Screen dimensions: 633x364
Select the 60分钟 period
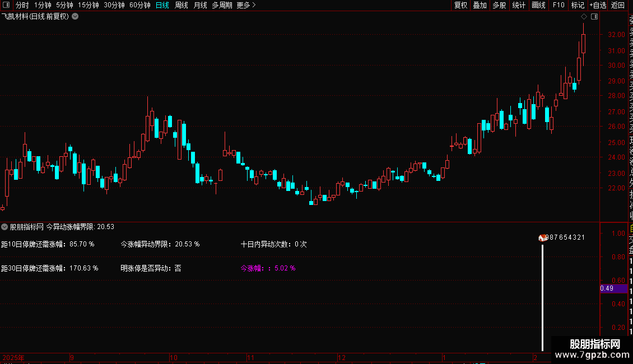(x=139, y=5)
